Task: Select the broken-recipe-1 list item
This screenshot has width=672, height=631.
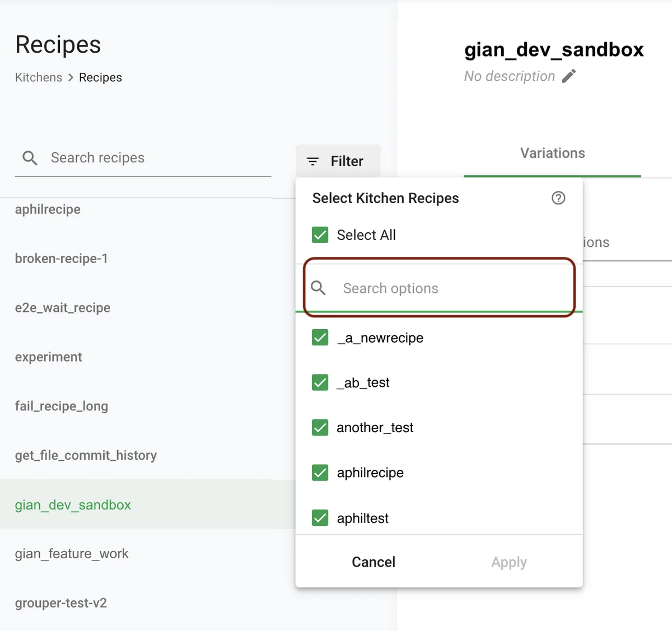Action: (x=62, y=259)
